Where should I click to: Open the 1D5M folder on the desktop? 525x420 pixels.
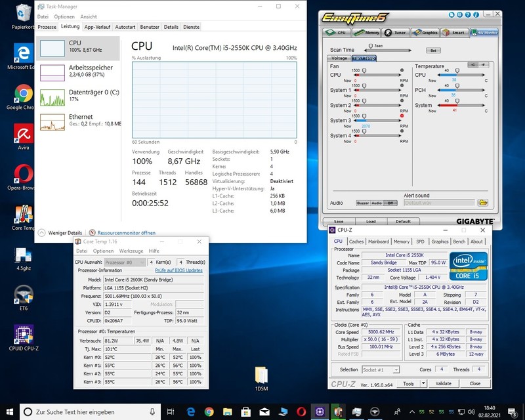pos(261,379)
